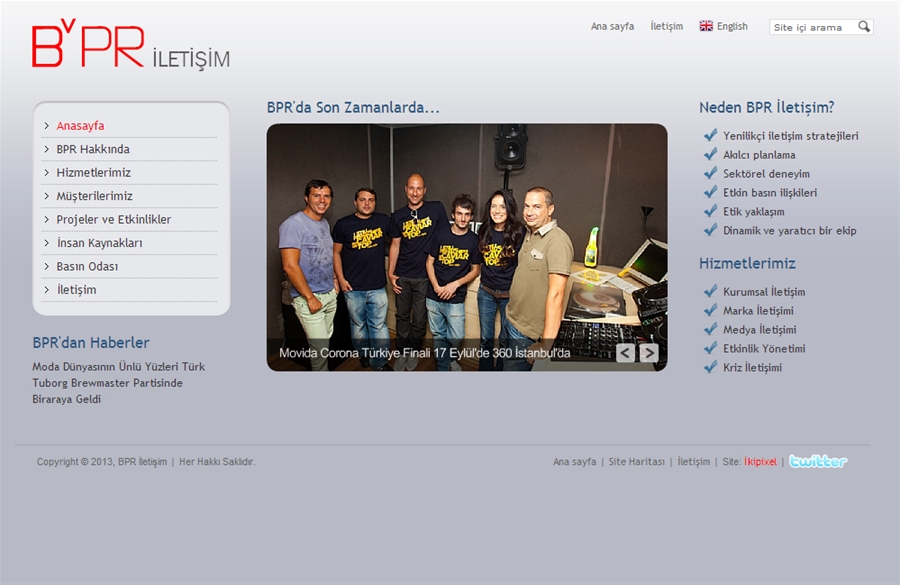Open Ana sayfa in the footer
The height and width of the screenshot is (585, 900).
[x=575, y=462]
